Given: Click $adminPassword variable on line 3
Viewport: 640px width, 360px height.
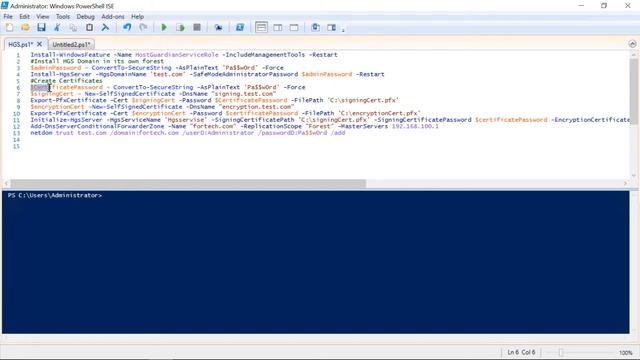Looking at the screenshot, I should coord(56,68).
